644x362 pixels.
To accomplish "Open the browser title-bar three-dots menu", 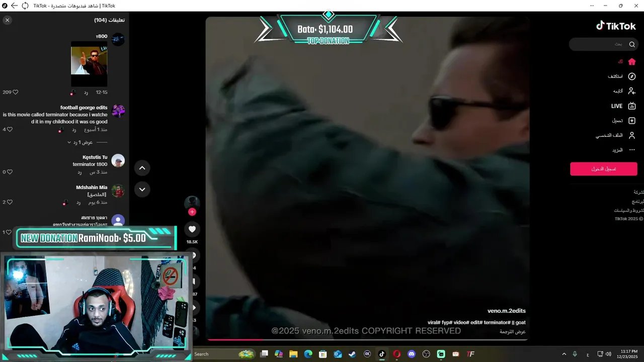I will (592, 6).
